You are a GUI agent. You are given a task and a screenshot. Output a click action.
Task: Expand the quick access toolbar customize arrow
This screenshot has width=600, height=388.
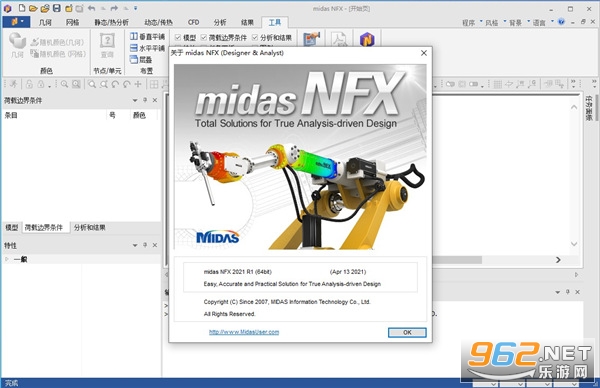135,8
